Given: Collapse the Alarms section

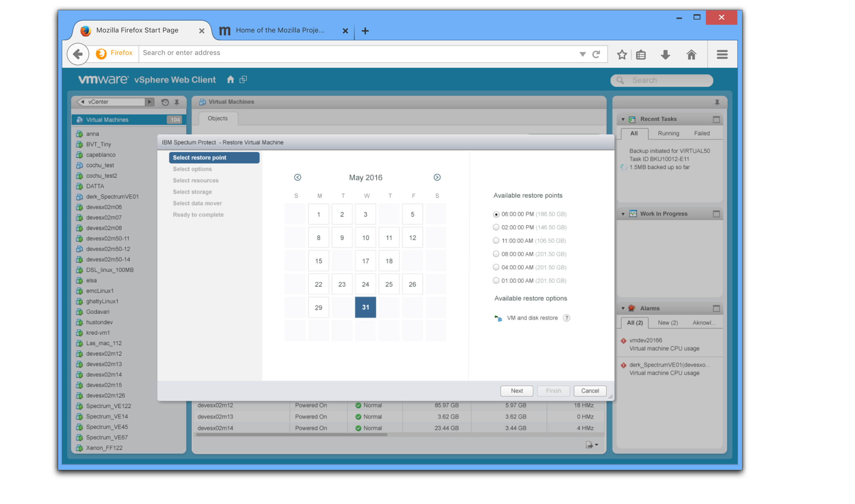Looking at the screenshot, I should point(623,309).
